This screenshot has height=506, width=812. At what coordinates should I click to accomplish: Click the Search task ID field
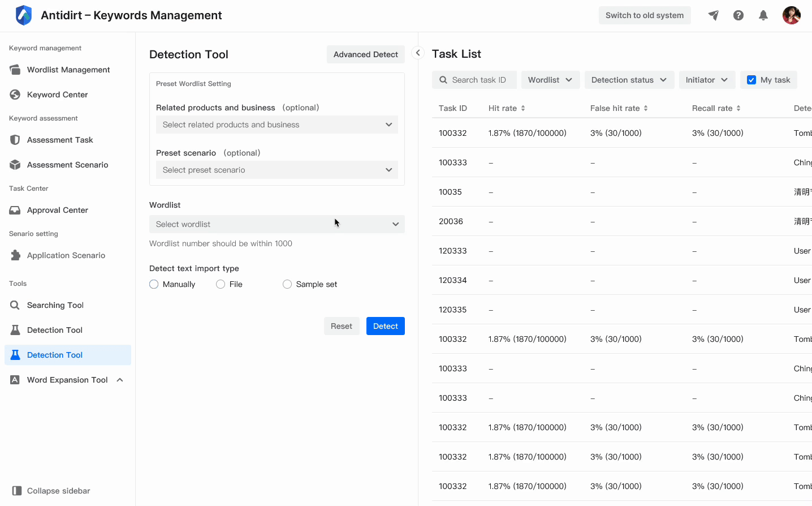474,80
